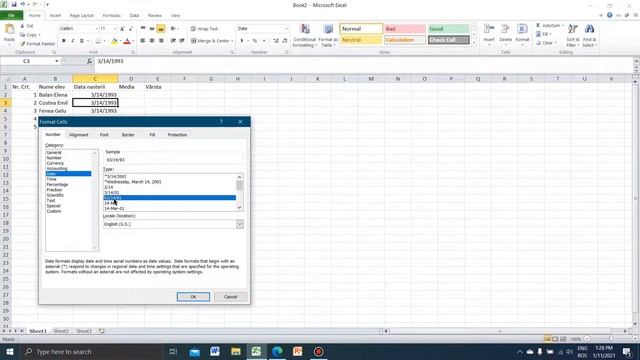Image resolution: width=640 pixels, height=360 pixels.
Task: Switch to the Sheet2 worksheet tab
Action: pos(61,331)
